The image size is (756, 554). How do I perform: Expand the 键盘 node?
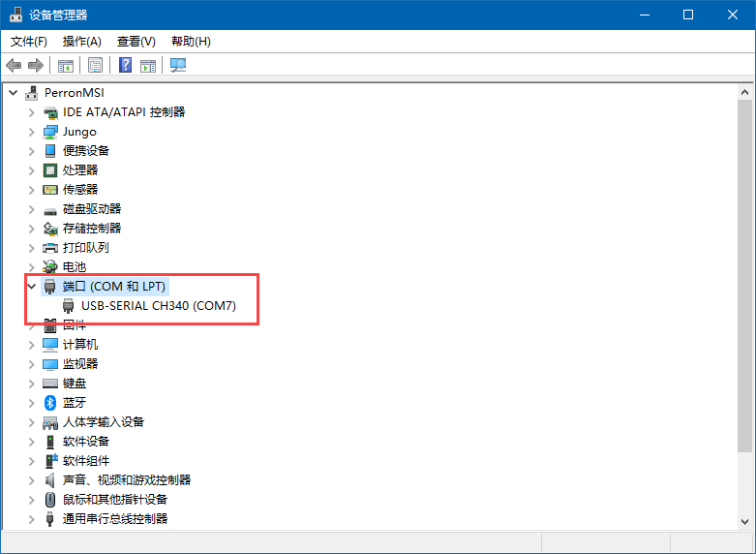coord(32,384)
